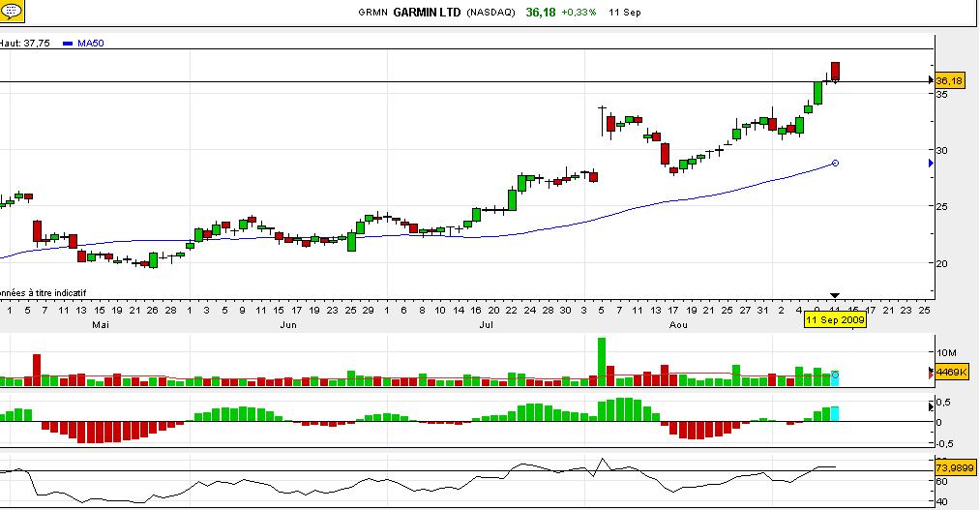
Task: Click the 35 price axis label
Action: 941,95
